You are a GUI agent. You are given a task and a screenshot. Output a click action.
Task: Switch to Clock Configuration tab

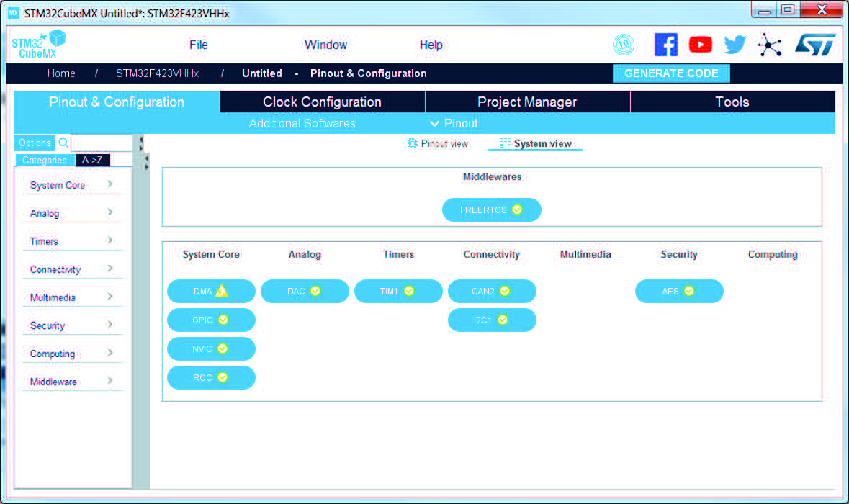(322, 102)
